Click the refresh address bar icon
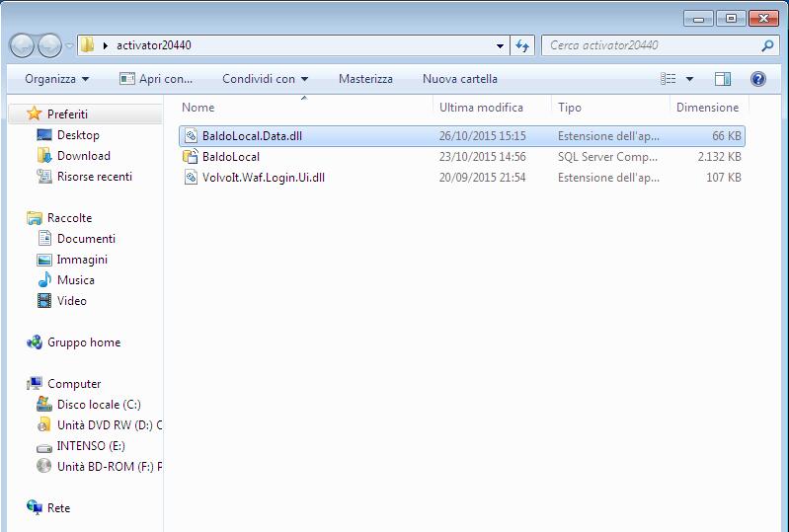Image resolution: width=789 pixels, height=532 pixels. [x=521, y=45]
